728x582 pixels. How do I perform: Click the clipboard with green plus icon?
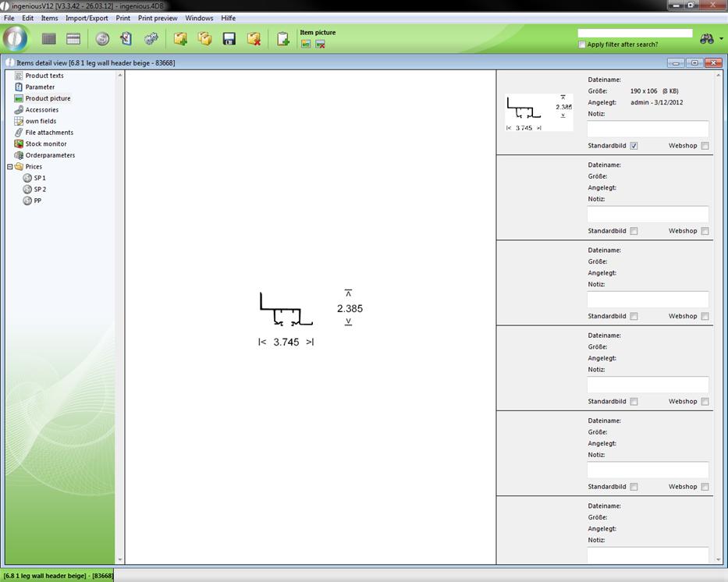click(282, 39)
